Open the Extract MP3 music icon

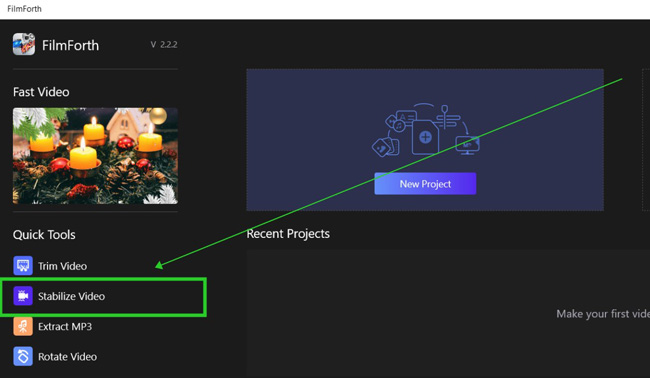(x=23, y=326)
